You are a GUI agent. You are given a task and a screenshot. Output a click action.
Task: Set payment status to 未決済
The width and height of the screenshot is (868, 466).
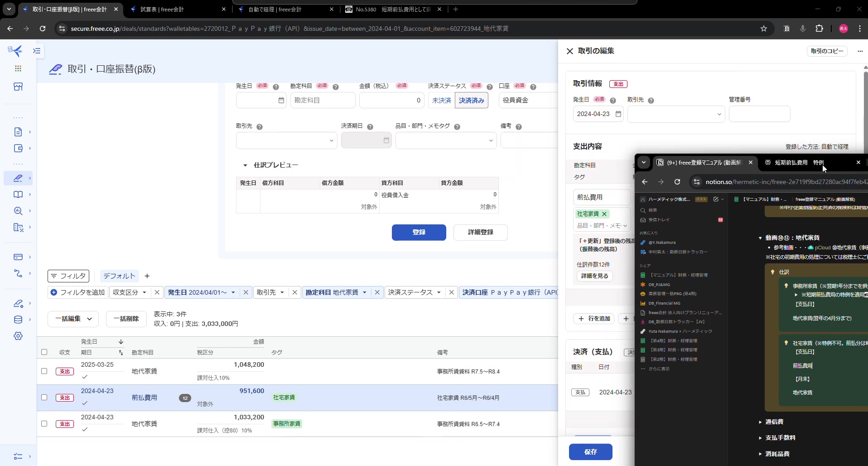tap(441, 100)
